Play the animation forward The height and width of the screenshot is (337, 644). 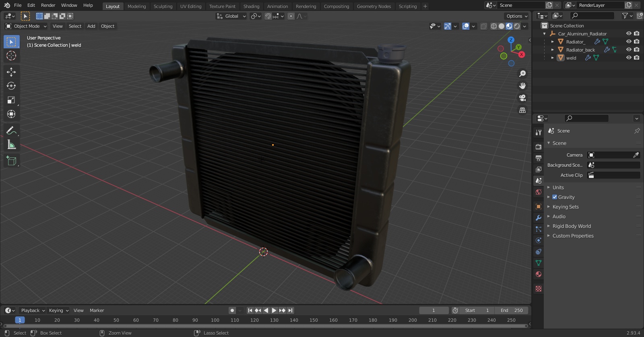click(x=274, y=310)
